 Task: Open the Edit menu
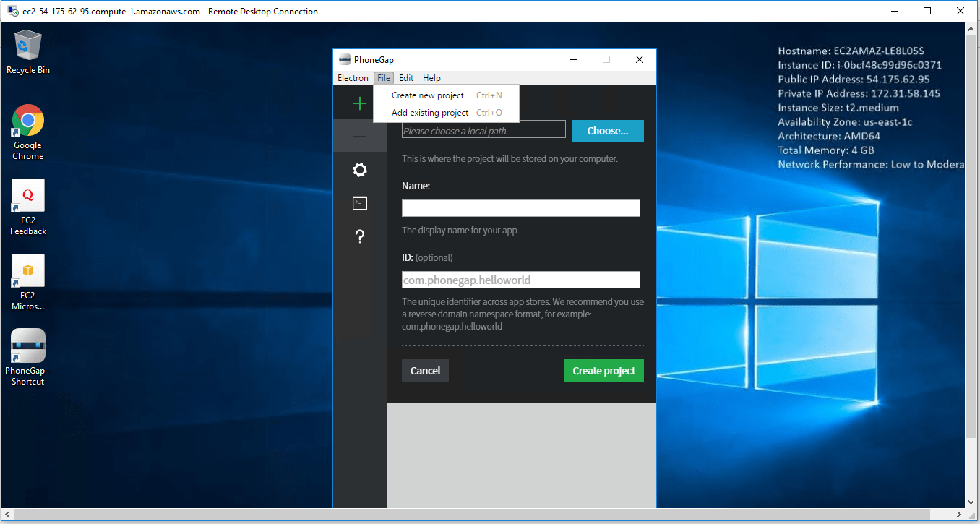coord(406,78)
